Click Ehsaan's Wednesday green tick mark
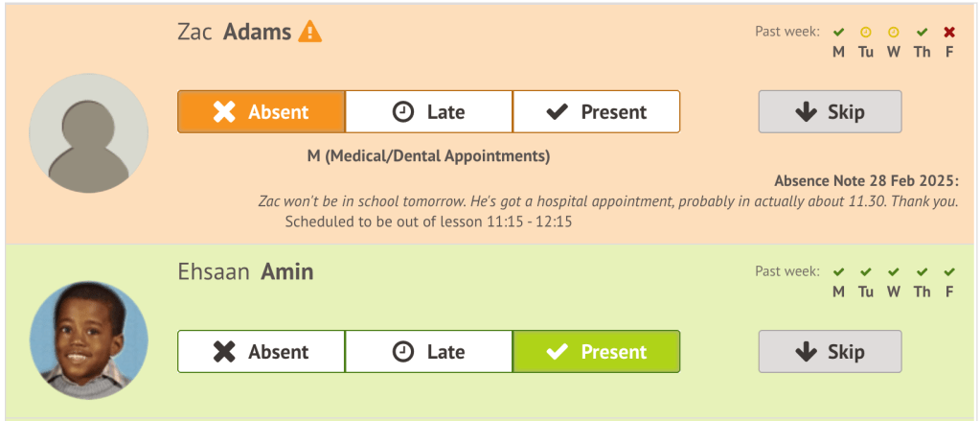Screen dimensions: 980x421 click(894, 271)
